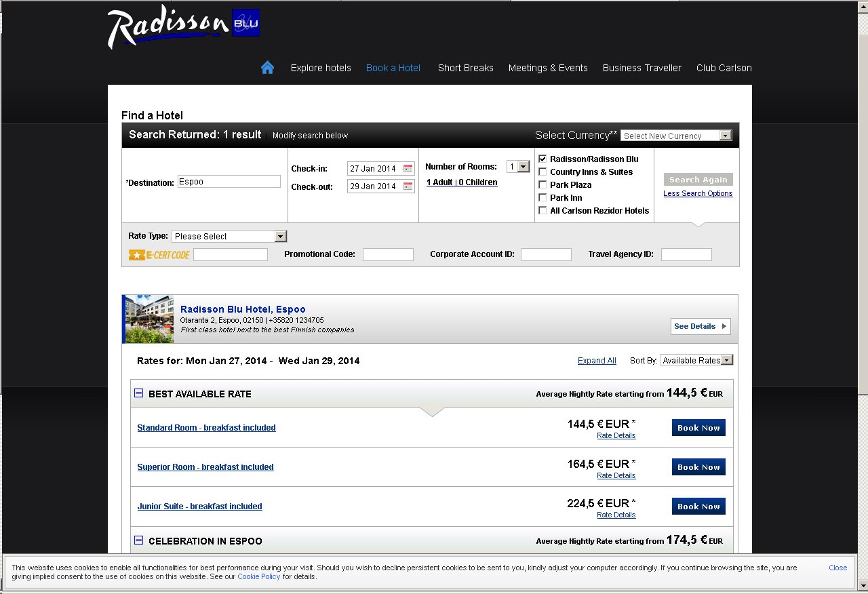Open Club Carlson menu
Screen dimensions: 868x594
724,68
